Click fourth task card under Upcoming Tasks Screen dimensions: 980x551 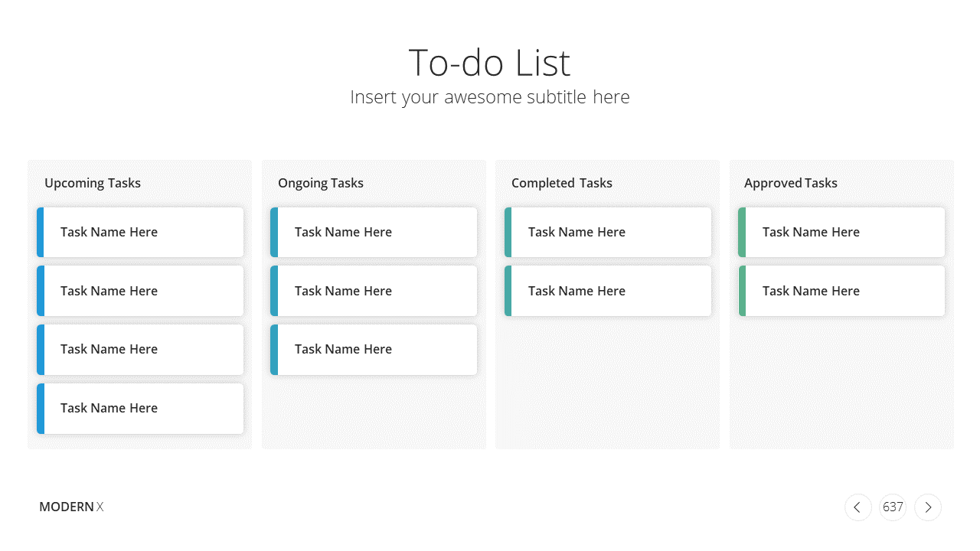click(140, 408)
